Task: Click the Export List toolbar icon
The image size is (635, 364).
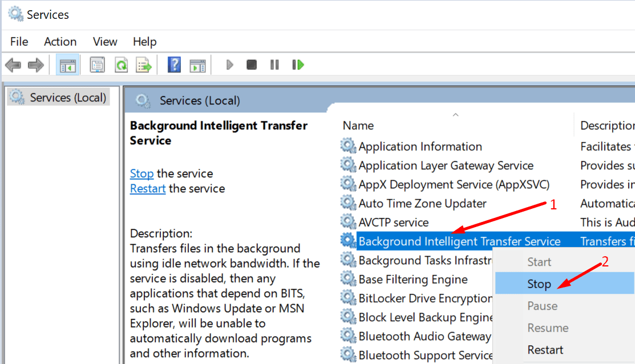Action: point(143,65)
